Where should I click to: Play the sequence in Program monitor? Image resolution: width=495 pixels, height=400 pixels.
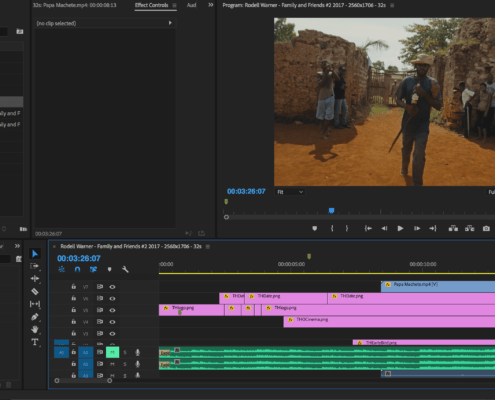tap(400, 228)
